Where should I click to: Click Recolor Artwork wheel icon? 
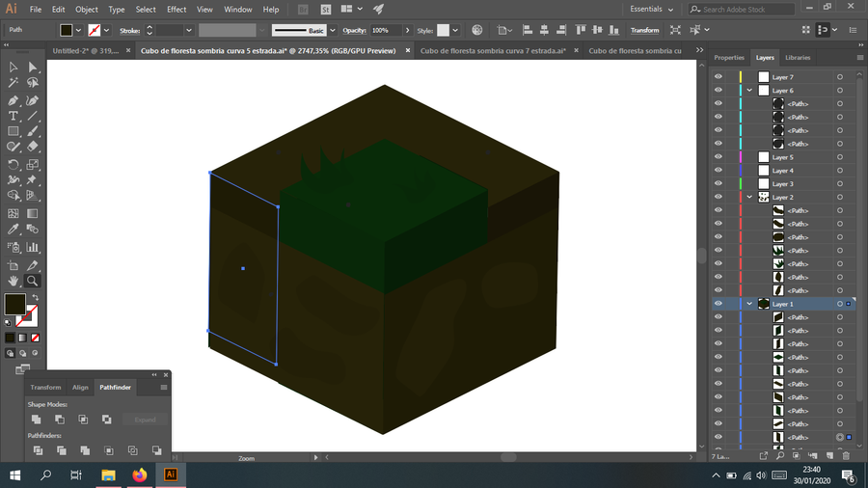(x=477, y=30)
